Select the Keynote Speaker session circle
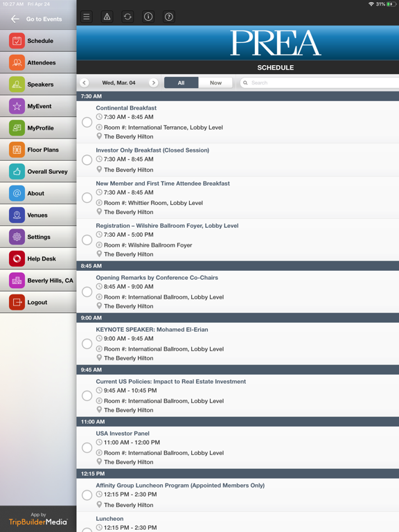The width and height of the screenshot is (399, 532). click(x=87, y=344)
